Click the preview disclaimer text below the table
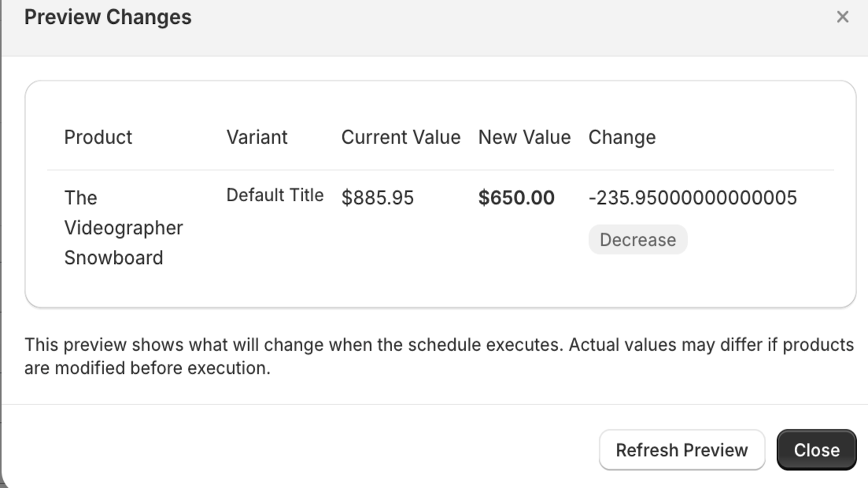This screenshot has width=868, height=488. [x=439, y=345]
